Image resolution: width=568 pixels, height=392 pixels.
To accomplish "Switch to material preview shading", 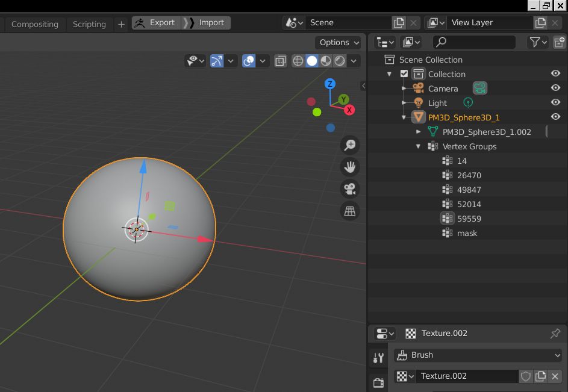I will pyautogui.click(x=326, y=61).
